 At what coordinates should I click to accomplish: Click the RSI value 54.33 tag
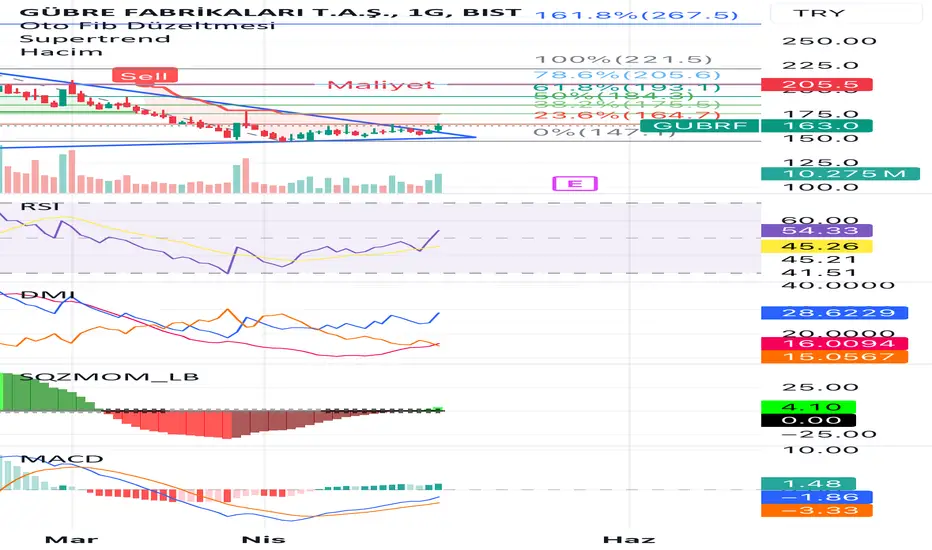coord(817,231)
